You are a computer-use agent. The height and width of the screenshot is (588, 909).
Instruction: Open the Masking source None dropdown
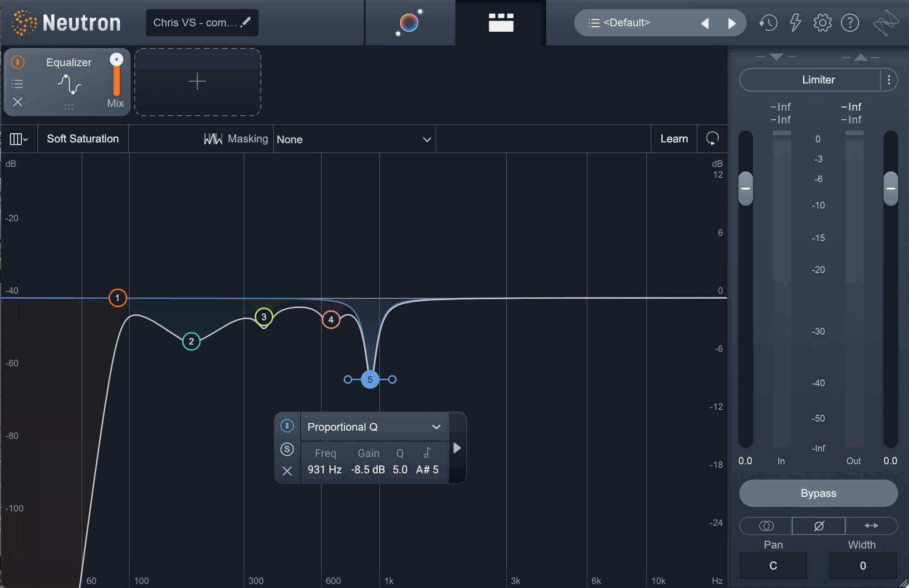354,139
